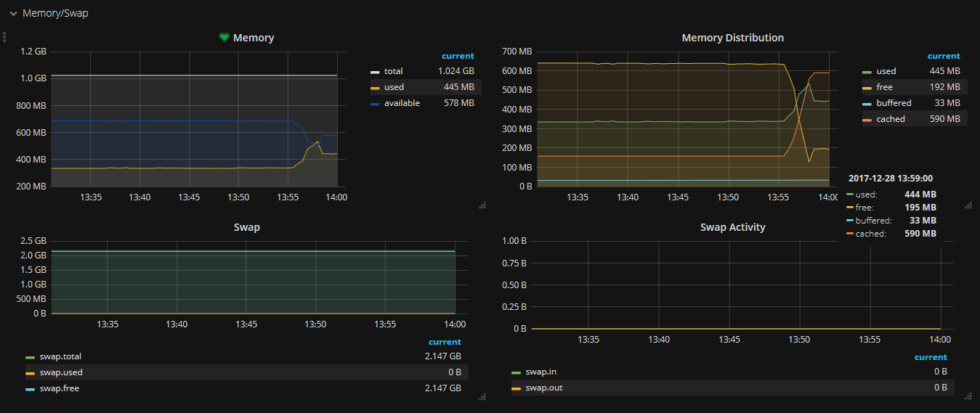Click the 2.5 GB axis label in Swap
980x413 pixels.
33,241
